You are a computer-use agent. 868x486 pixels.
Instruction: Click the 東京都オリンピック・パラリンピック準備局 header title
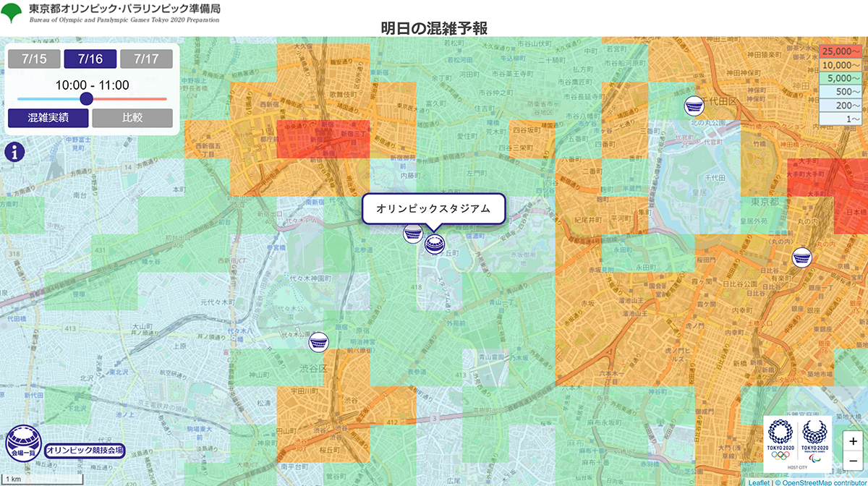pyautogui.click(x=124, y=9)
